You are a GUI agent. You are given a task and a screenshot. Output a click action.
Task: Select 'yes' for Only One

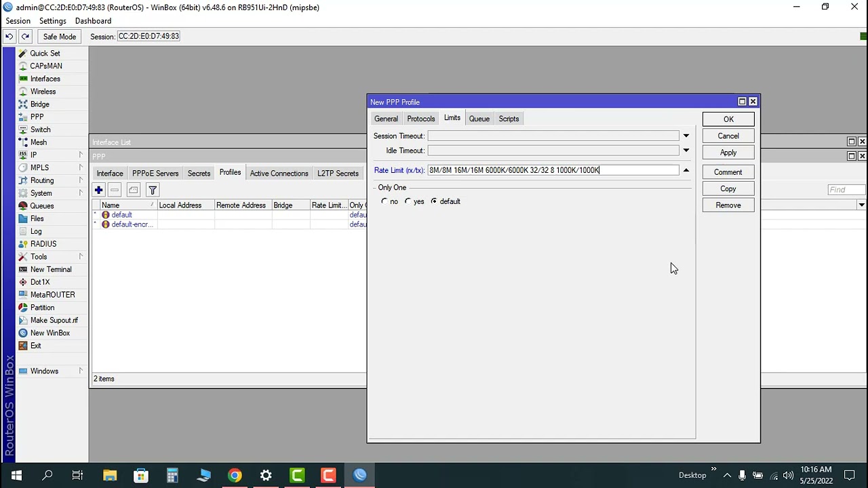[408, 201]
